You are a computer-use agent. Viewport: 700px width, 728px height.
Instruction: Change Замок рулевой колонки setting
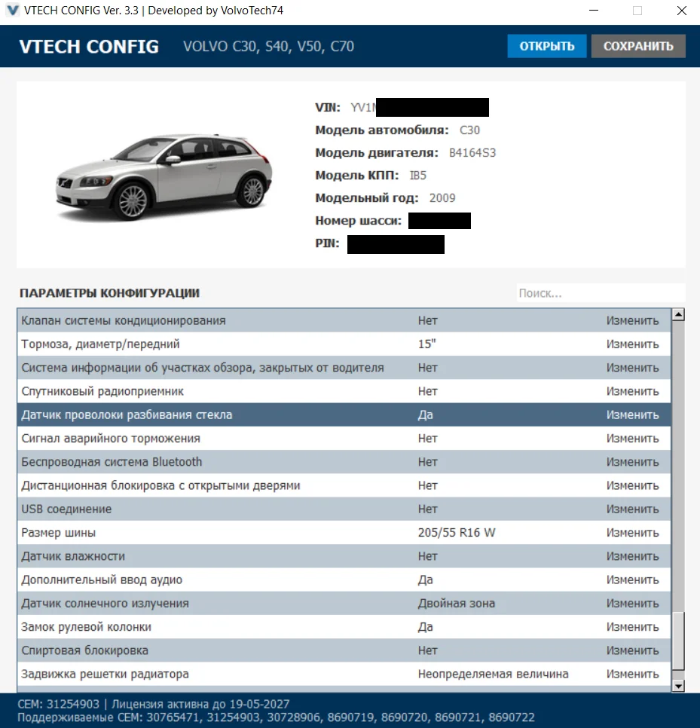click(x=632, y=627)
